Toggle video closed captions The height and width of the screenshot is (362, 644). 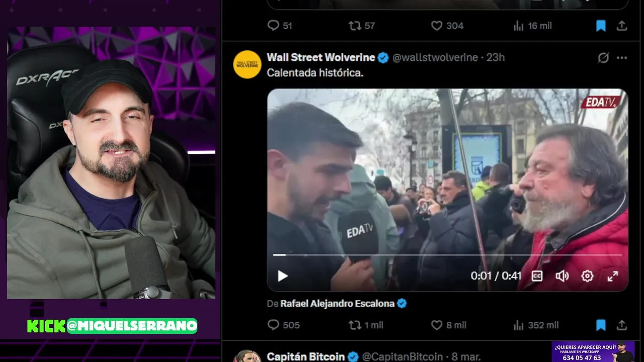(537, 276)
